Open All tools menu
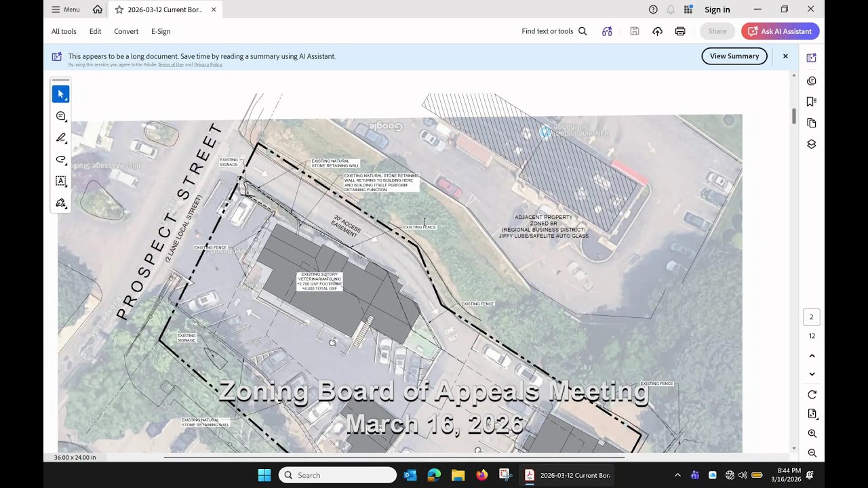The height and width of the screenshot is (488, 868). tap(64, 31)
